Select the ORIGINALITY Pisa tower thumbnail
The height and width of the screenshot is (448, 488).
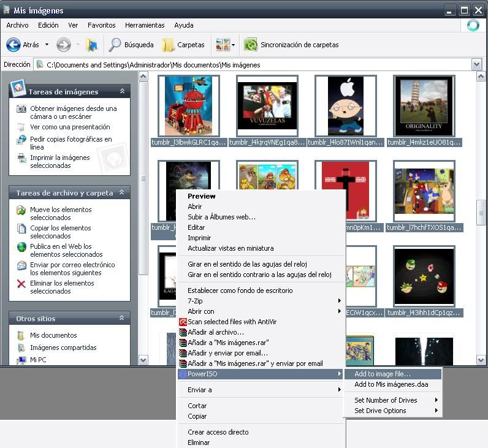pos(424,106)
